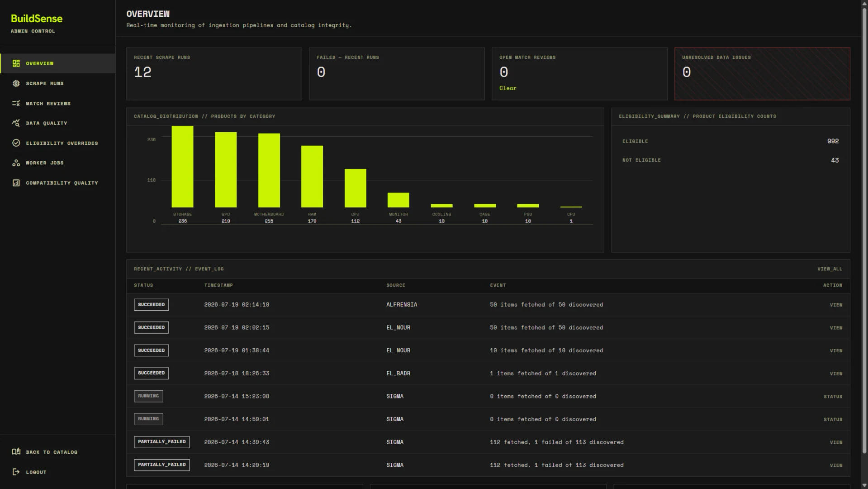This screenshot has height=489, width=868.
Task: Open the VIEW_ALL event log link
Action: (x=830, y=269)
